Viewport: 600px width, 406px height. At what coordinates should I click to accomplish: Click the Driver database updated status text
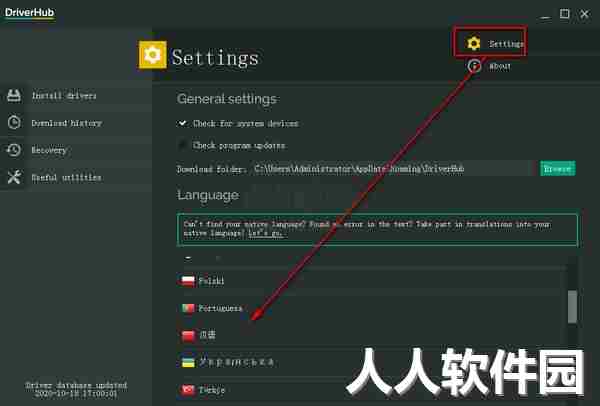coord(76,389)
